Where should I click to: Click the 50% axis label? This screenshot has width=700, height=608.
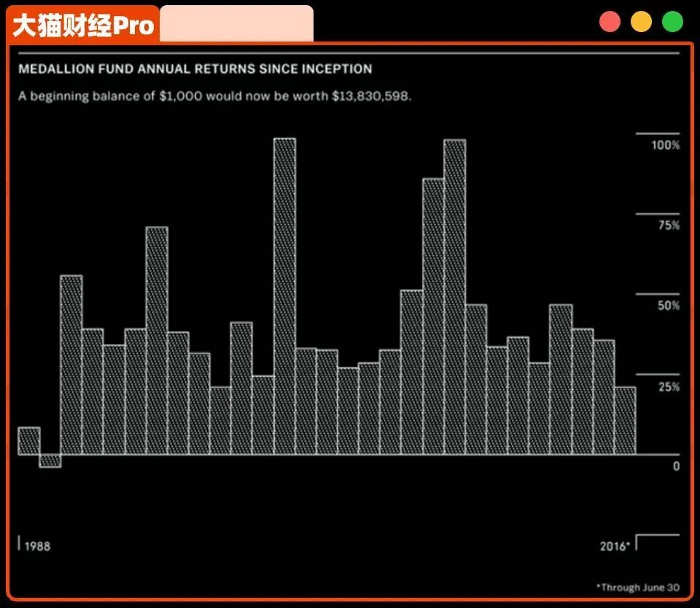669,306
